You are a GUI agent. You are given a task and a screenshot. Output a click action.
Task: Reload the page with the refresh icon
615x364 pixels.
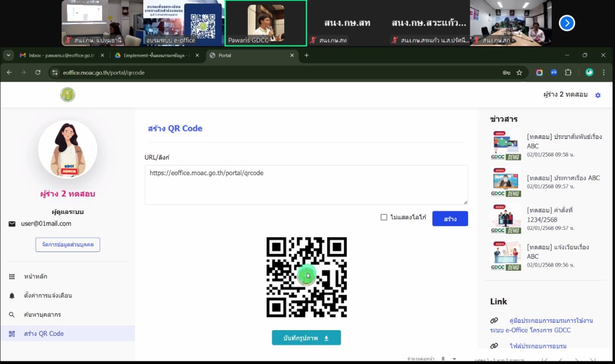[38, 73]
